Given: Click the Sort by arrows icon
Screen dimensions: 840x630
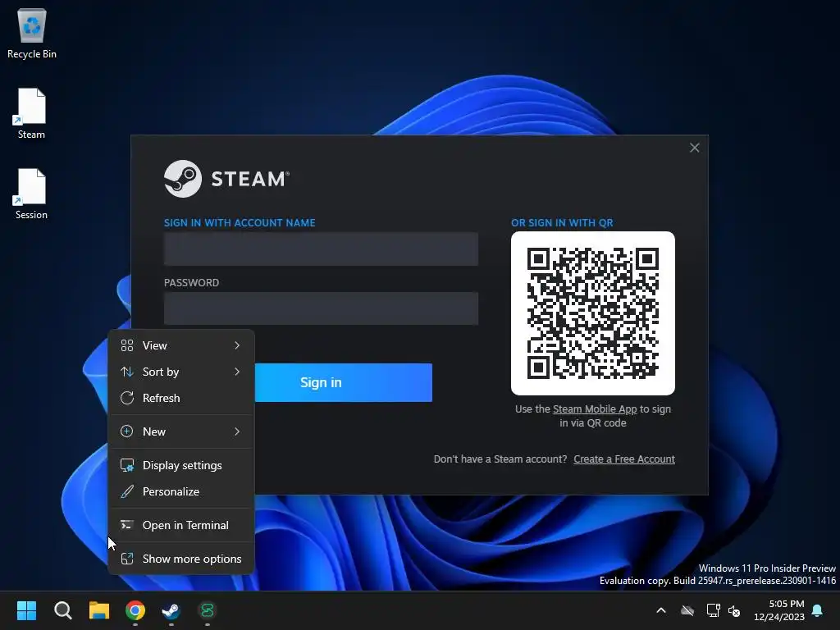Looking at the screenshot, I should [x=127, y=372].
